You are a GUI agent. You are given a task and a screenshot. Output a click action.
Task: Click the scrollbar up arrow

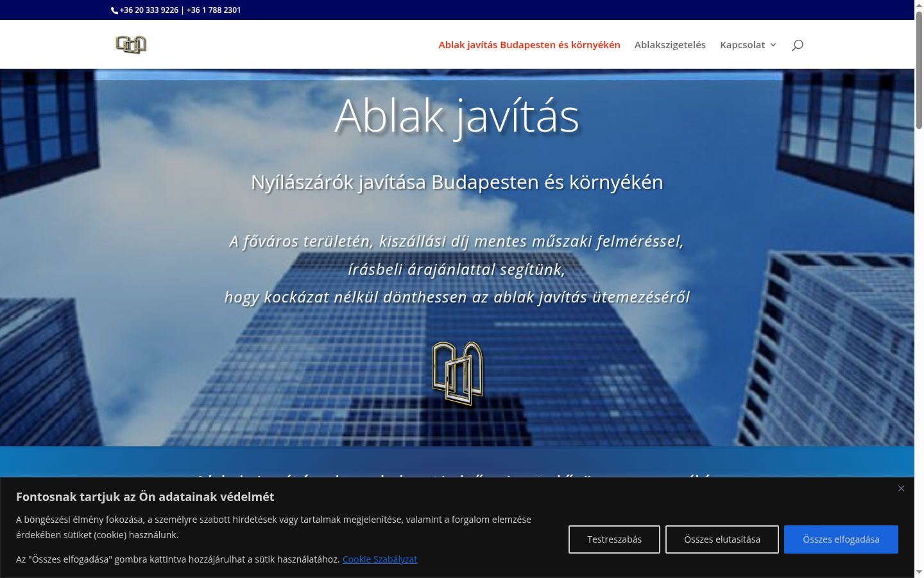(x=919, y=4)
